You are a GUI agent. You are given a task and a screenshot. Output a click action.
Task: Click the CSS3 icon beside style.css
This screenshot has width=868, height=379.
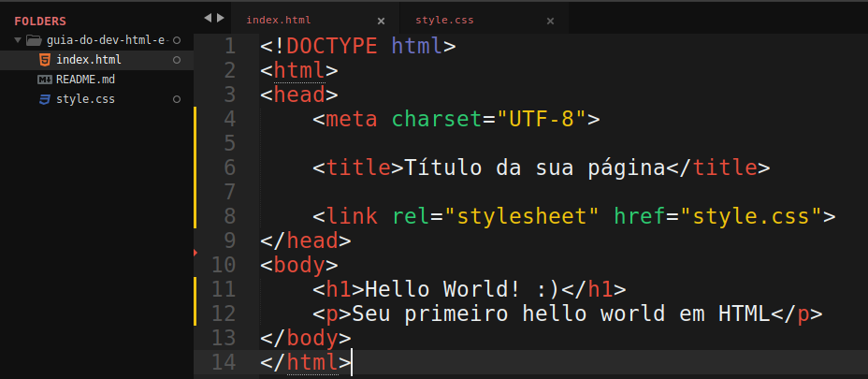click(x=44, y=99)
